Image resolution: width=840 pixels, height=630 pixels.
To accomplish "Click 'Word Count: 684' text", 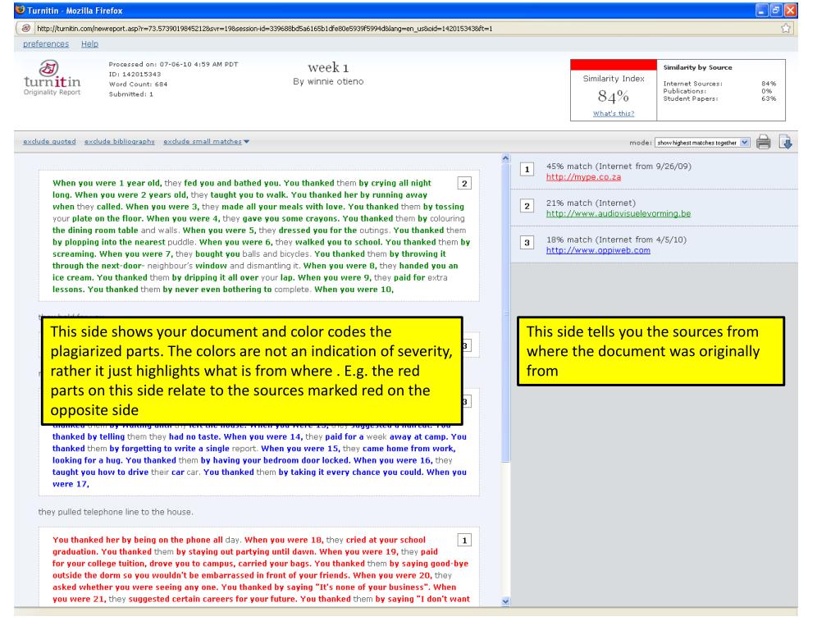I will pos(138,84).
